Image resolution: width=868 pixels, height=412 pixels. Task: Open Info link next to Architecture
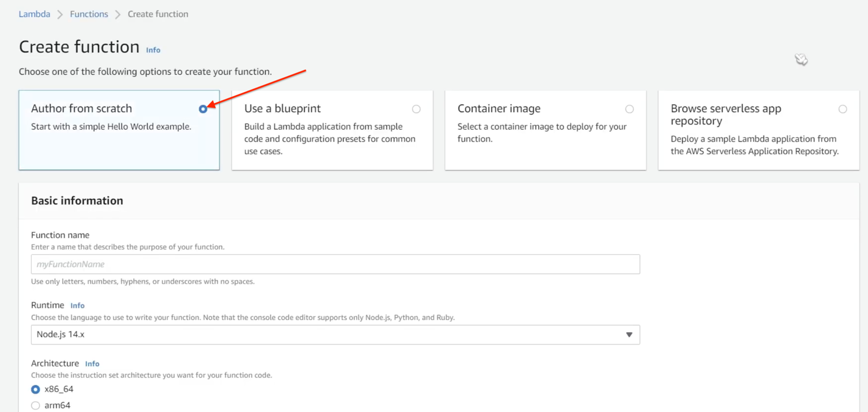pyautogui.click(x=92, y=363)
